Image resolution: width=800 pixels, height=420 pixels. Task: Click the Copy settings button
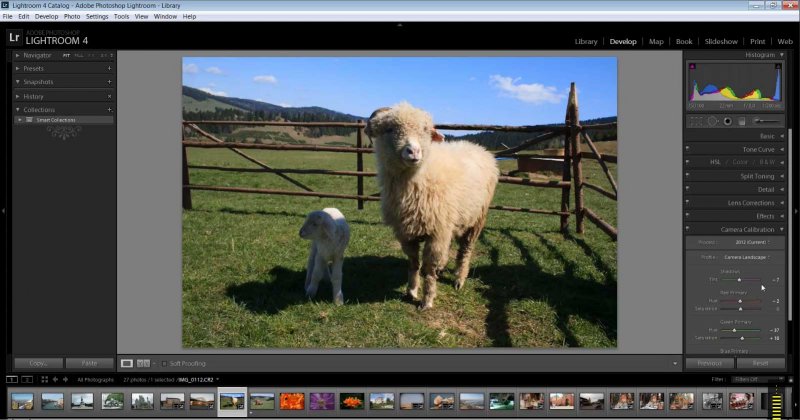[38, 363]
